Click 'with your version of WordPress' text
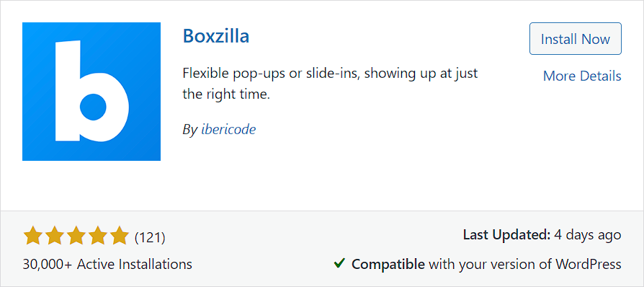This screenshot has height=287, width=644. [525, 264]
